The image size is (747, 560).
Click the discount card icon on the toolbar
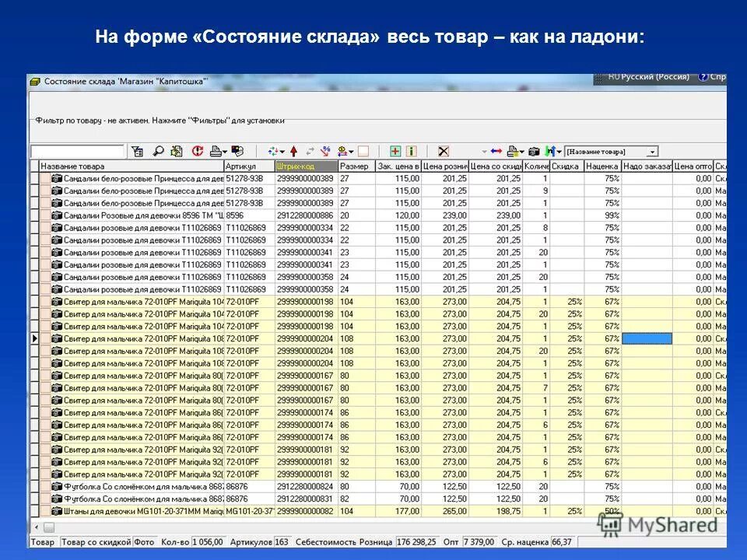[238, 150]
